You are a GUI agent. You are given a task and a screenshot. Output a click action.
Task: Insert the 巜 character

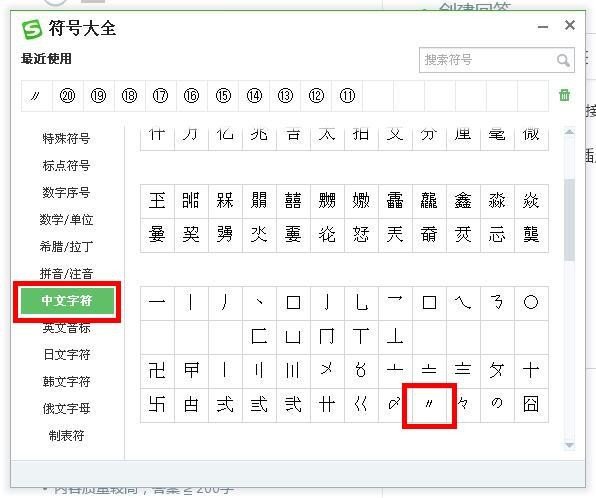point(361,405)
